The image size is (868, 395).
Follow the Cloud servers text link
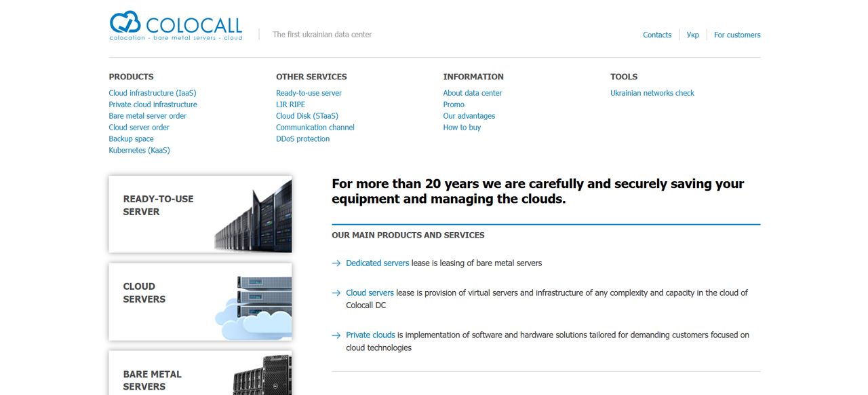click(370, 293)
